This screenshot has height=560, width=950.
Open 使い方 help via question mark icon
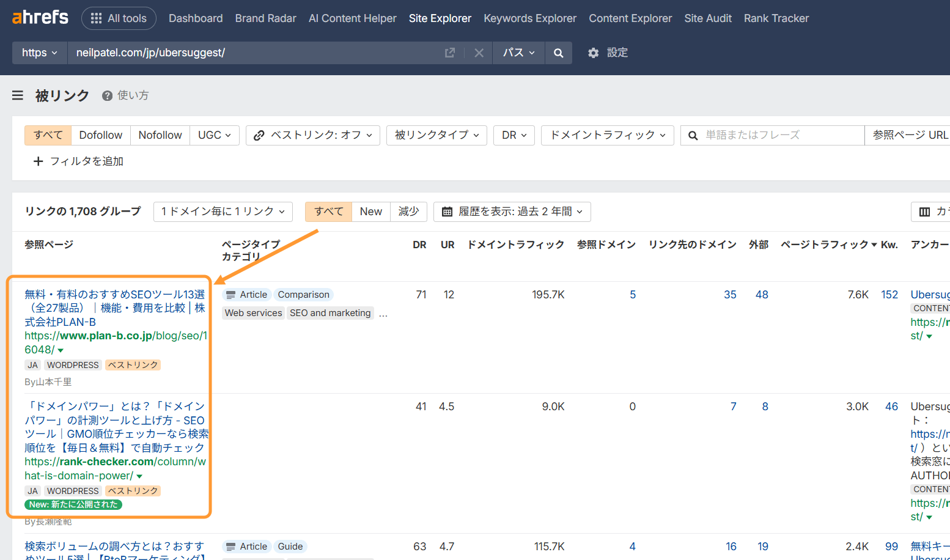click(108, 95)
